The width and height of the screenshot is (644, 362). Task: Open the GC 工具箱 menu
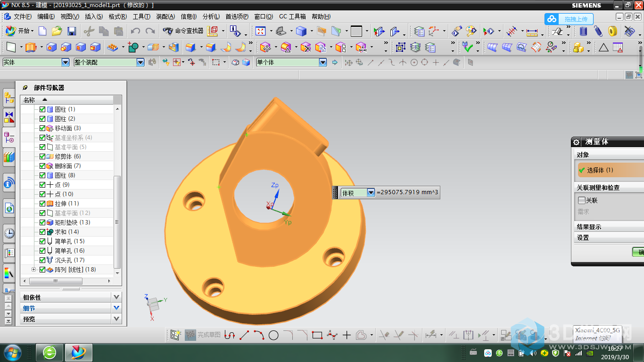click(x=292, y=16)
